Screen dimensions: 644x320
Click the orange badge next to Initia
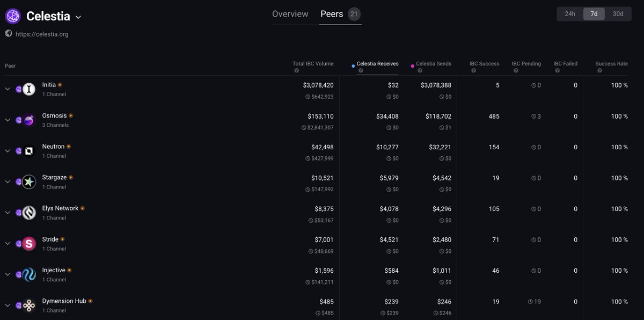(x=60, y=85)
